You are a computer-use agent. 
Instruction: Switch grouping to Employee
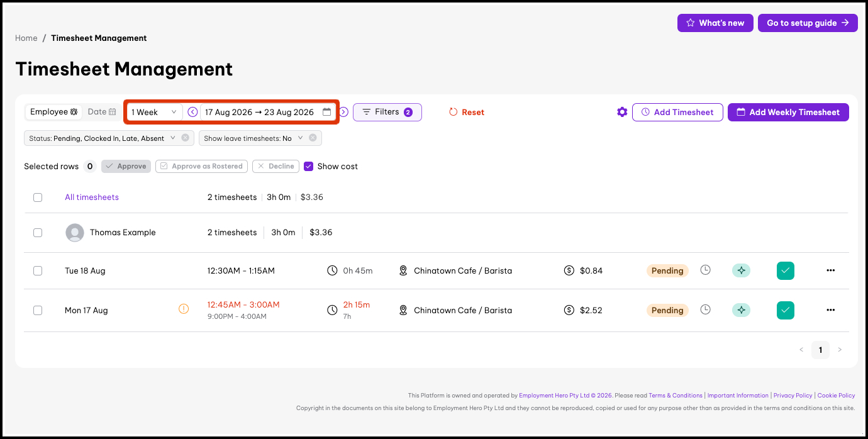[53, 112]
